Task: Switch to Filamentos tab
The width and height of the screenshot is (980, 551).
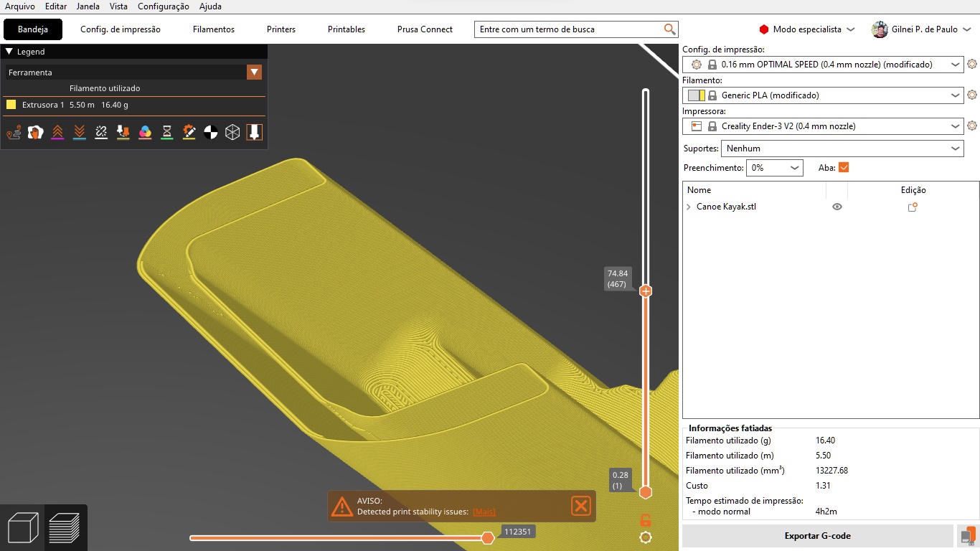Action: click(x=214, y=29)
